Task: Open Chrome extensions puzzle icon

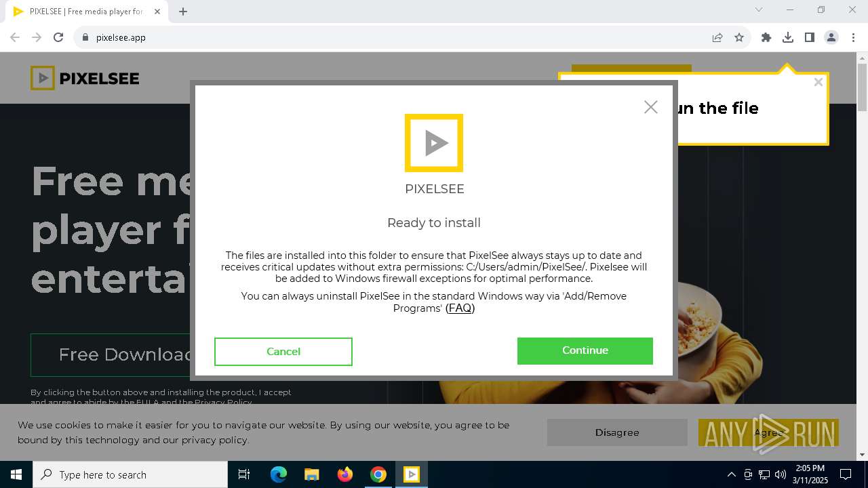Action: [x=766, y=37]
